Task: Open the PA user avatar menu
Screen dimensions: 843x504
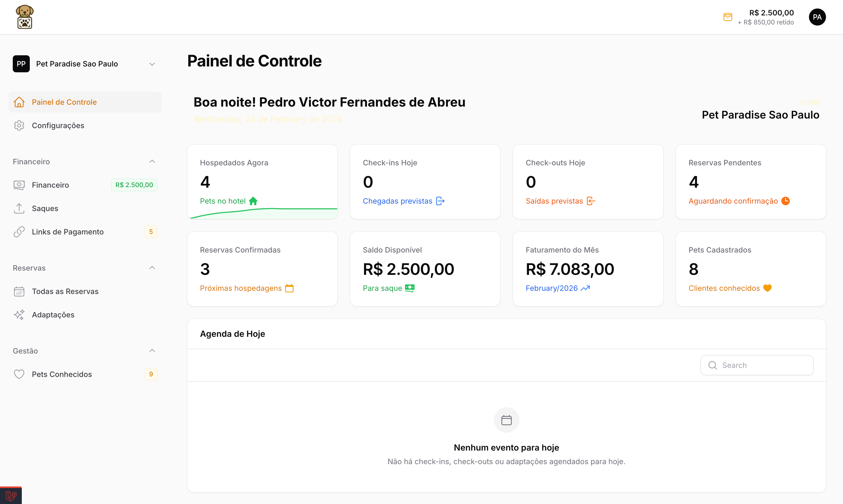Action: click(x=817, y=17)
